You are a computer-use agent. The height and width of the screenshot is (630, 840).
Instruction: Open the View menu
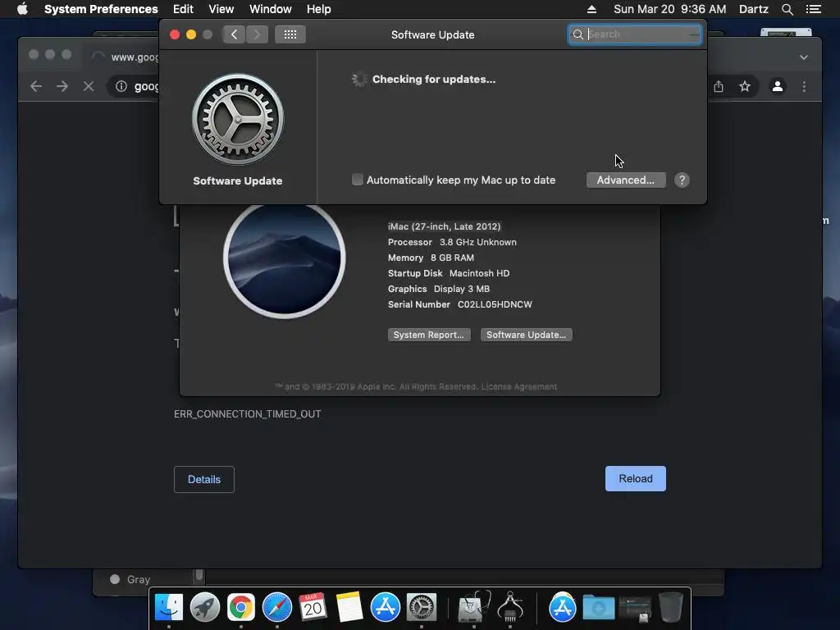pos(221,9)
